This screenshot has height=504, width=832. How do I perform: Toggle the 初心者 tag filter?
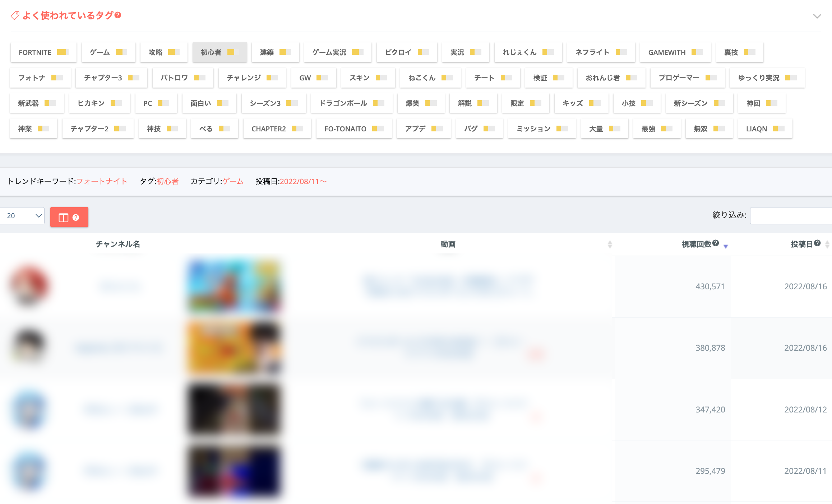tap(219, 52)
